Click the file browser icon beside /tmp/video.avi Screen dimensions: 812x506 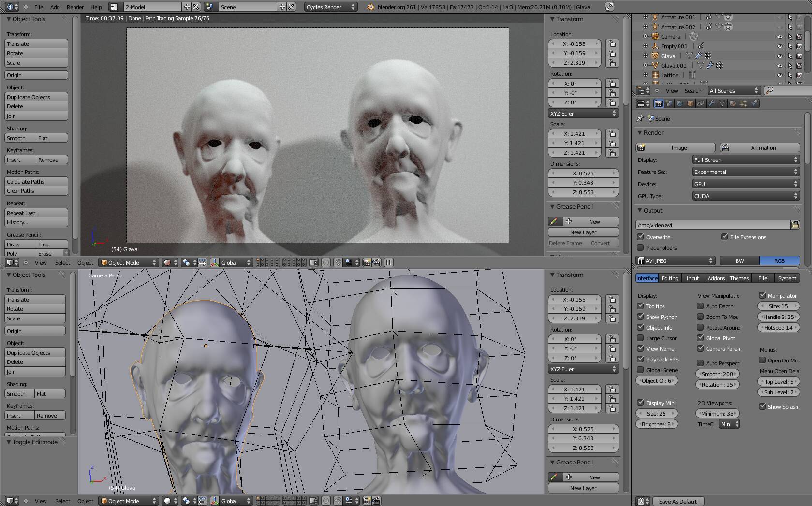coord(795,225)
